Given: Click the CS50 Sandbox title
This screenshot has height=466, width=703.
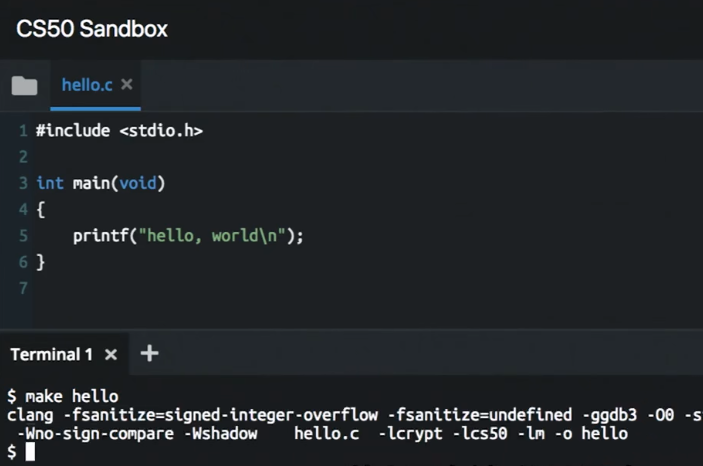Looking at the screenshot, I should (x=92, y=29).
